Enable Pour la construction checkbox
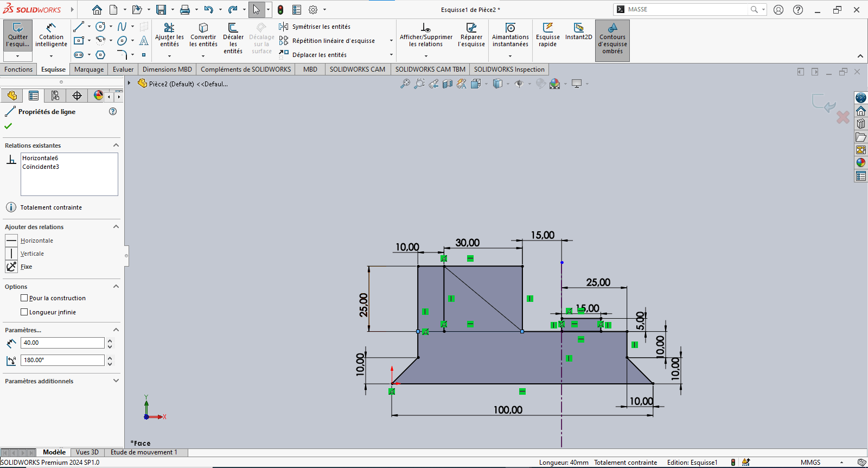Screen dimensions: 868x468 click(x=24, y=298)
